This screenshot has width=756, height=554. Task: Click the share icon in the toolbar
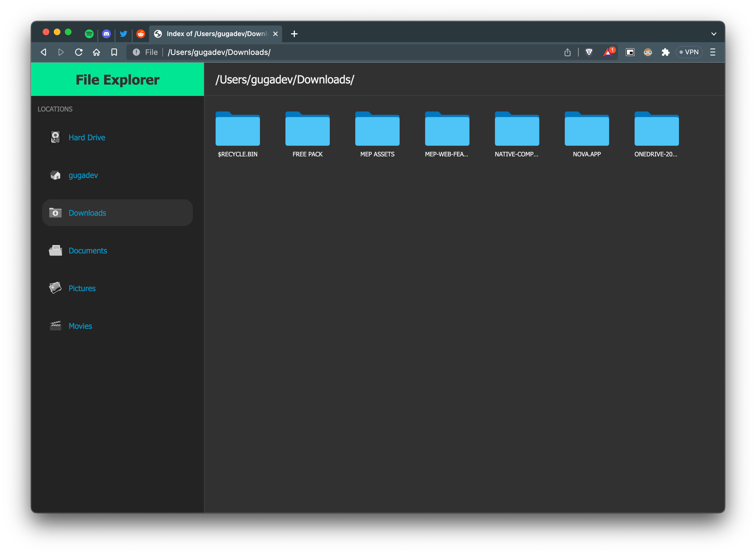[567, 52]
